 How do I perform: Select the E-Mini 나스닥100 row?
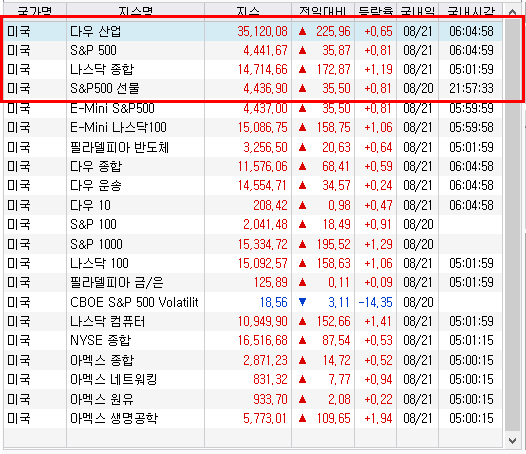[x=253, y=128]
